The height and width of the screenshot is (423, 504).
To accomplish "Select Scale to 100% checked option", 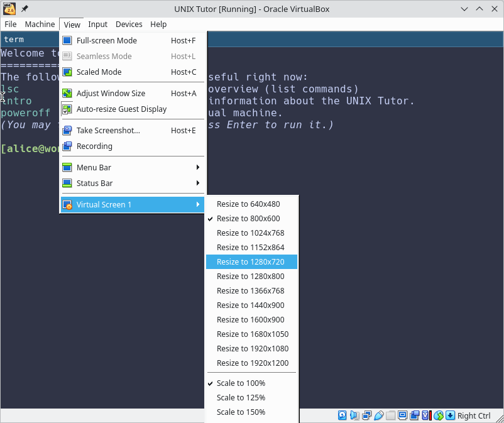I will (x=251, y=383).
